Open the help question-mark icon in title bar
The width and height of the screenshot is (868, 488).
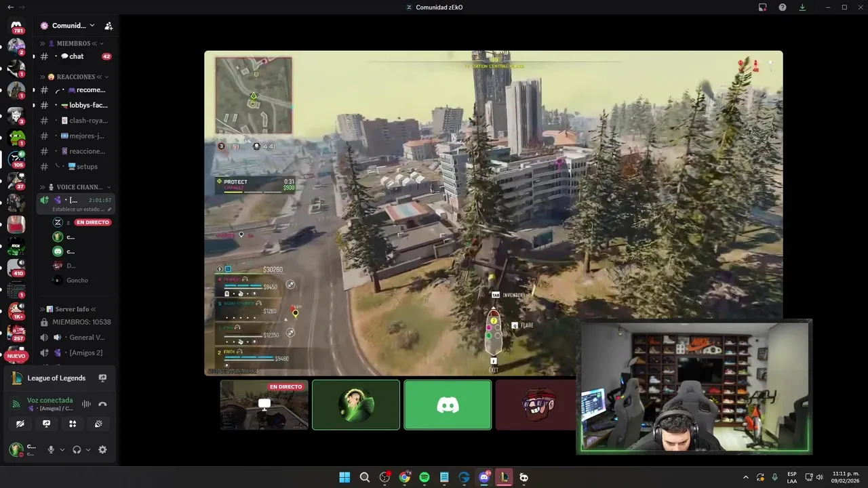783,7
